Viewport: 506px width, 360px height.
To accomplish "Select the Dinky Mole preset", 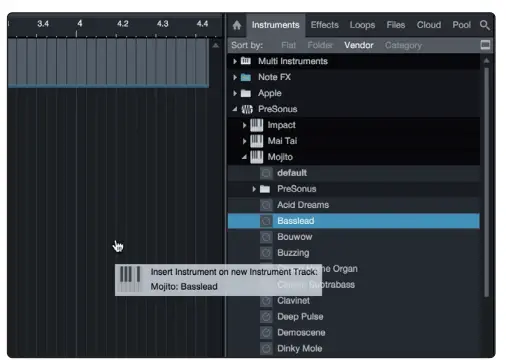I will [354, 349].
